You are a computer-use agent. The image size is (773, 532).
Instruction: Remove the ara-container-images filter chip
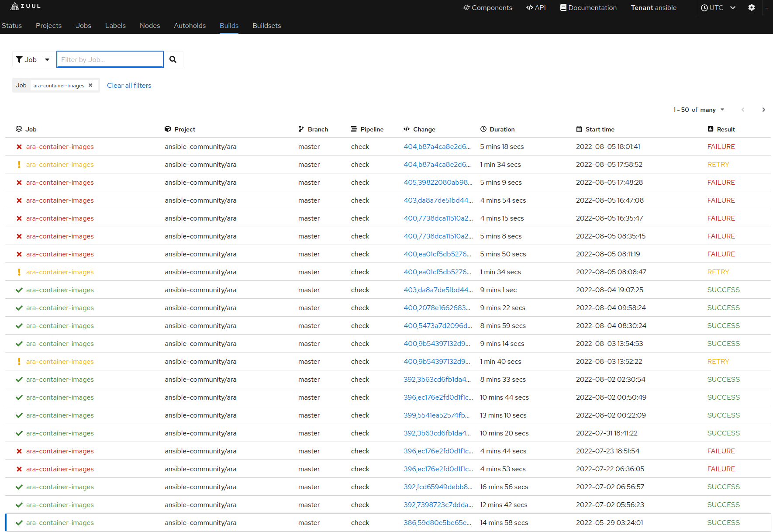click(90, 85)
